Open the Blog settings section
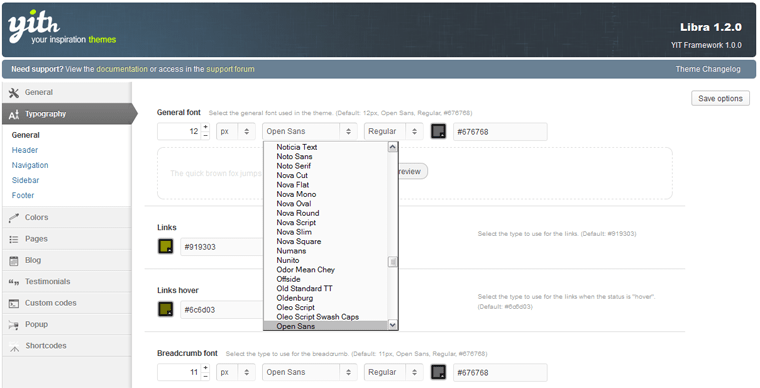The width and height of the screenshot is (760, 388). point(66,260)
